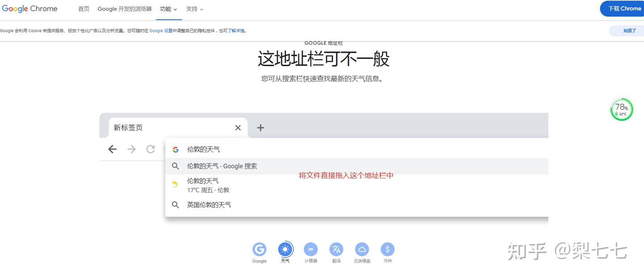Image resolution: width=644 pixels, height=277 pixels.
Task: Click the reload icon in the mock browser
Action: point(151,149)
